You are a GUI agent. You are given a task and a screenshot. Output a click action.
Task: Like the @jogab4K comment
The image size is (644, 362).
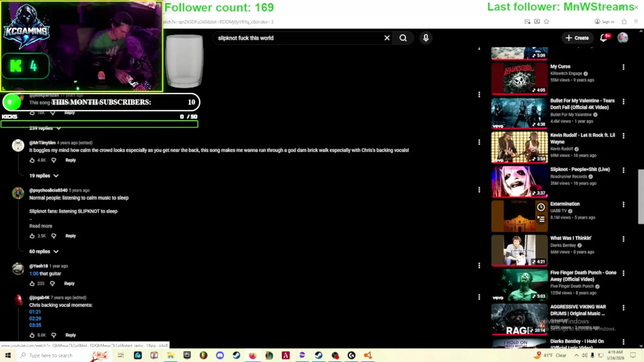tap(32, 335)
